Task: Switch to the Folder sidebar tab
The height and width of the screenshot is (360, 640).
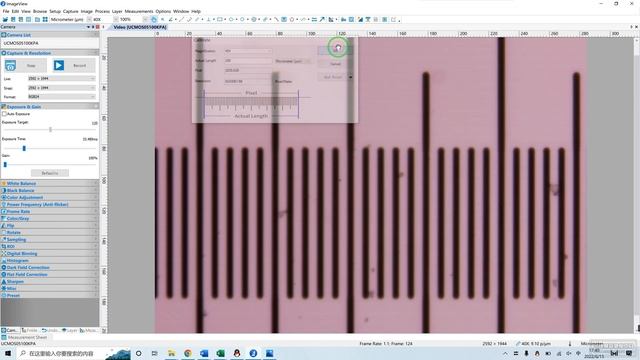Action: coord(29,330)
